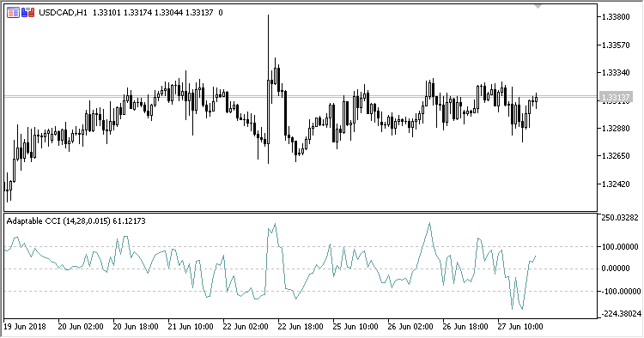This screenshot has height=338, width=644.
Task: Click price scale value 1.33340
Action: pos(616,73)
